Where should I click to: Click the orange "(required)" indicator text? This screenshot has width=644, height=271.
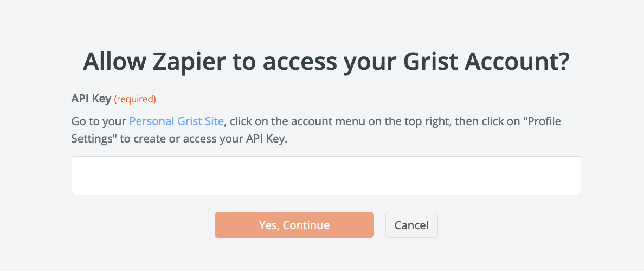click(x=135, y=99)
